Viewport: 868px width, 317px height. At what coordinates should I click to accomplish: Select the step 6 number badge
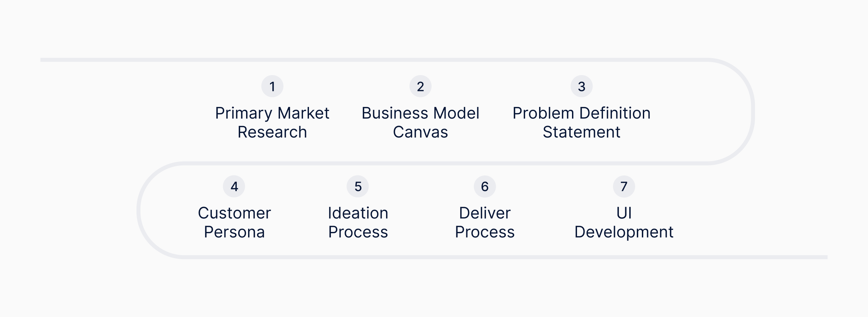[x=485, y=186]
